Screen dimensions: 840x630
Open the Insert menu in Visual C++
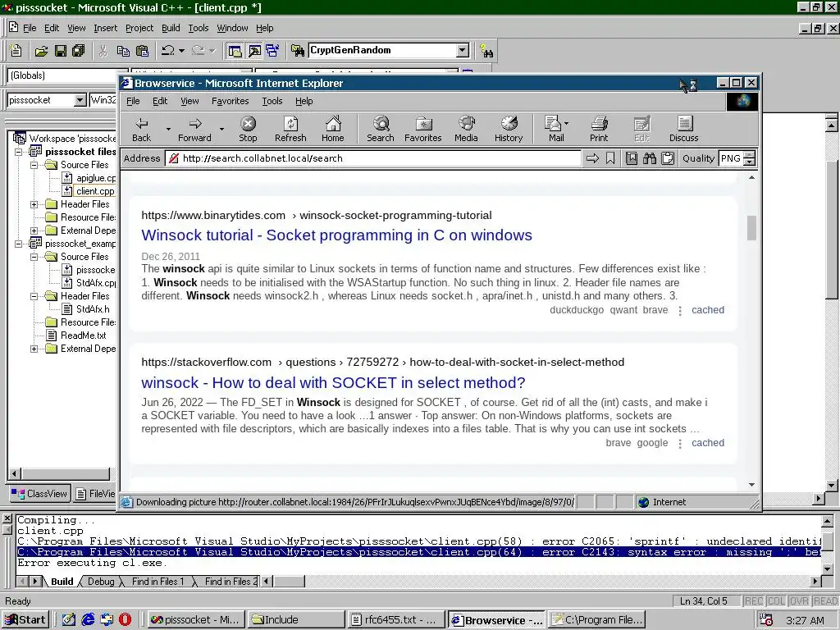coord(105,28)
